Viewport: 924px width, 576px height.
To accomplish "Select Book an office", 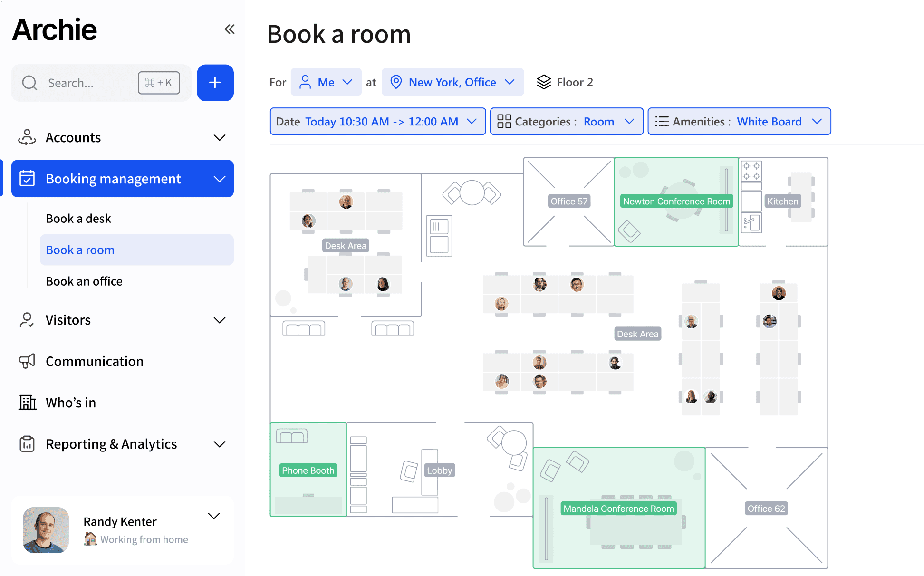I will tap(84, 281).
